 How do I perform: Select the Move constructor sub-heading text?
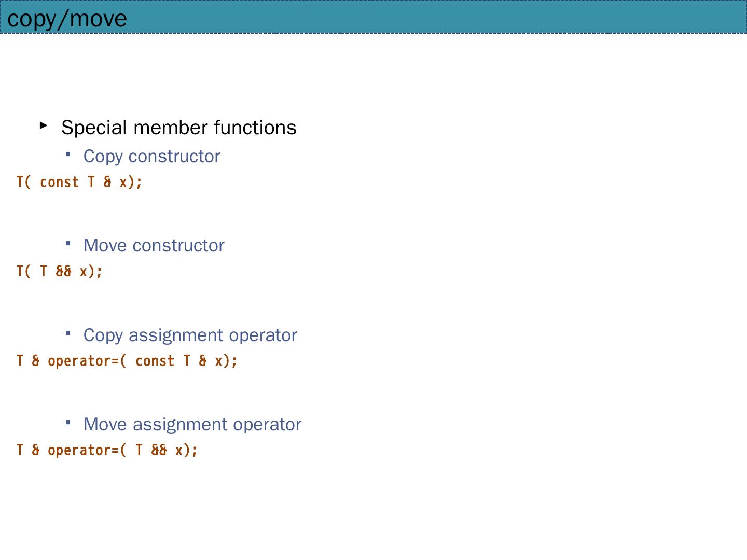coord(154,246)
